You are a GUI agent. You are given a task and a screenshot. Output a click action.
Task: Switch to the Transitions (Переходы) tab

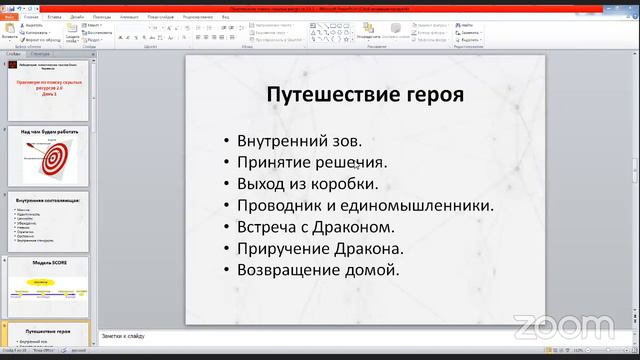point(102,17)
